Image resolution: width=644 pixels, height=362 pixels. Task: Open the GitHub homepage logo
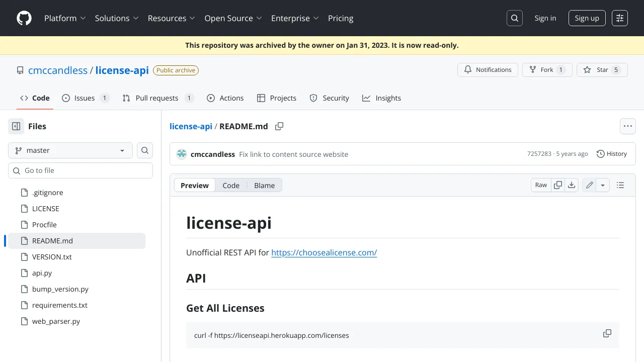coord(24,18)
